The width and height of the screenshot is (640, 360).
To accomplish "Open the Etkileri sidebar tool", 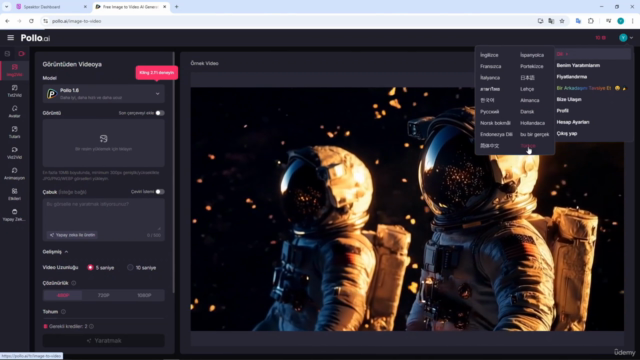I will (14, 194).
